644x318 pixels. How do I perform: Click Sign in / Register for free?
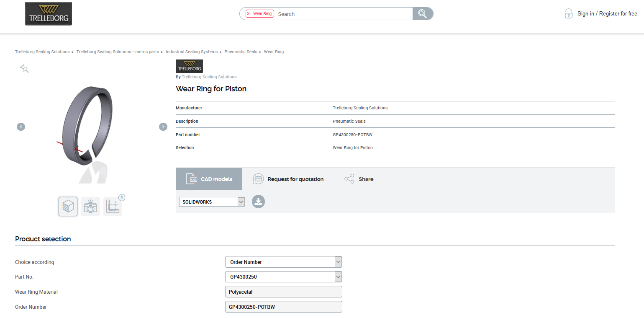click(x=607, y=14)
